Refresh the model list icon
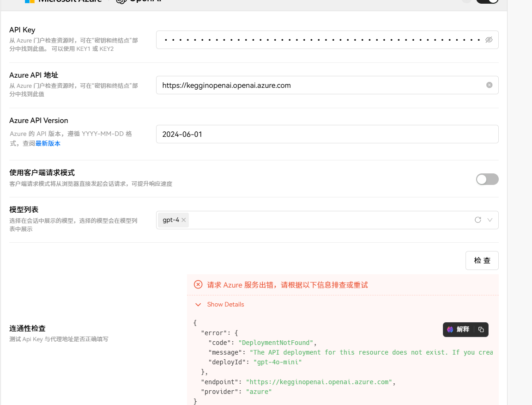Image resolution: width=532 pixels, height=405 pixels. [478, 220]
